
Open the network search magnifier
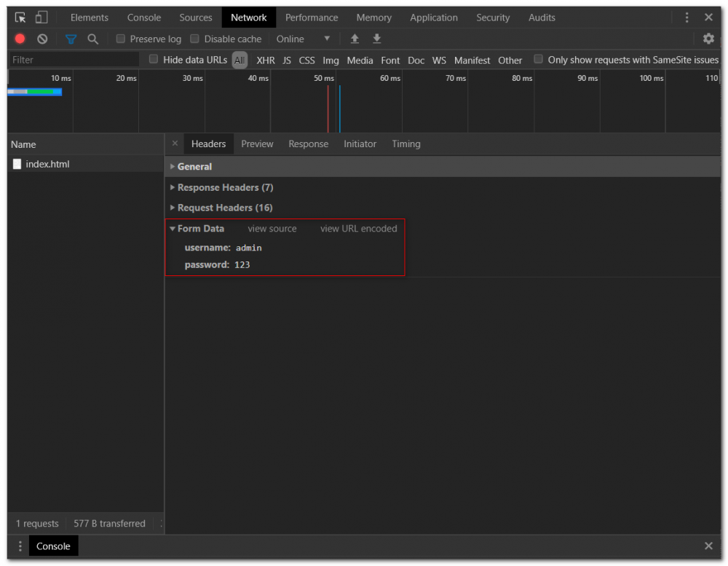tap(92, 39)
